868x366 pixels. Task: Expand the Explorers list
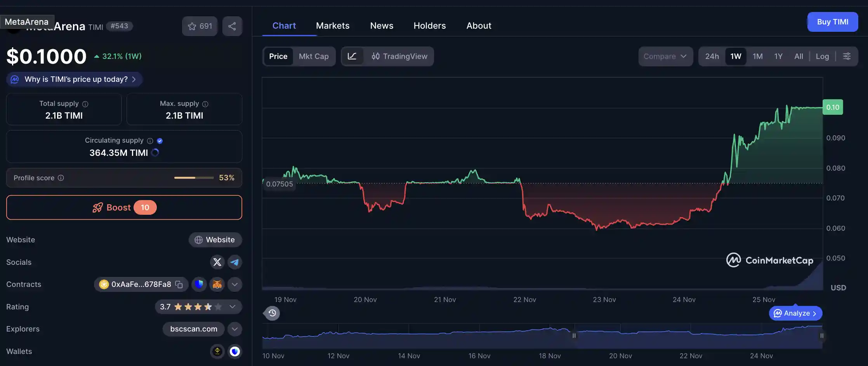pyautogui.click(x=234, y=329)
